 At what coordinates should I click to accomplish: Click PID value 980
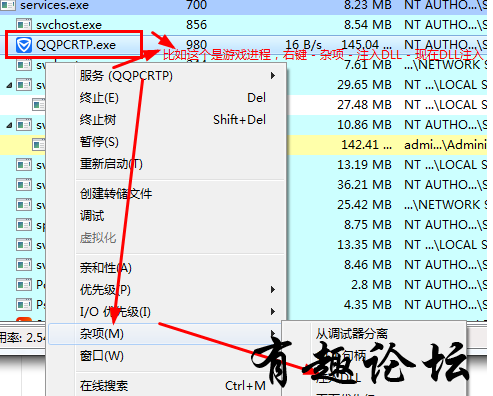tap(197, 45)
